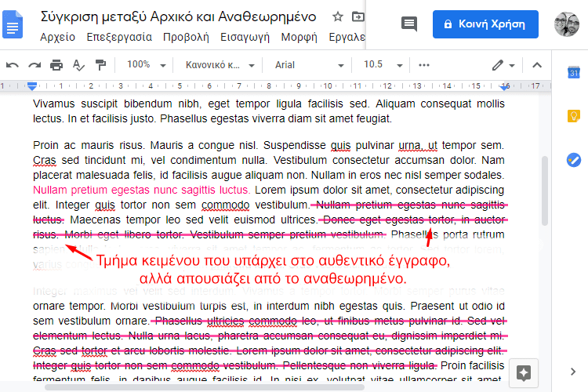The width and height of the screenshot is (588, 392).
Task: Open the three-dot more toolbar options
Action: (423, 65)
